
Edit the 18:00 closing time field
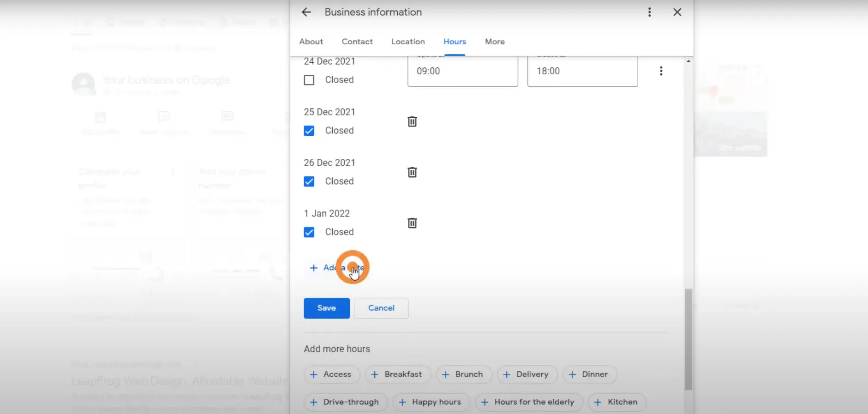point(582,71)
